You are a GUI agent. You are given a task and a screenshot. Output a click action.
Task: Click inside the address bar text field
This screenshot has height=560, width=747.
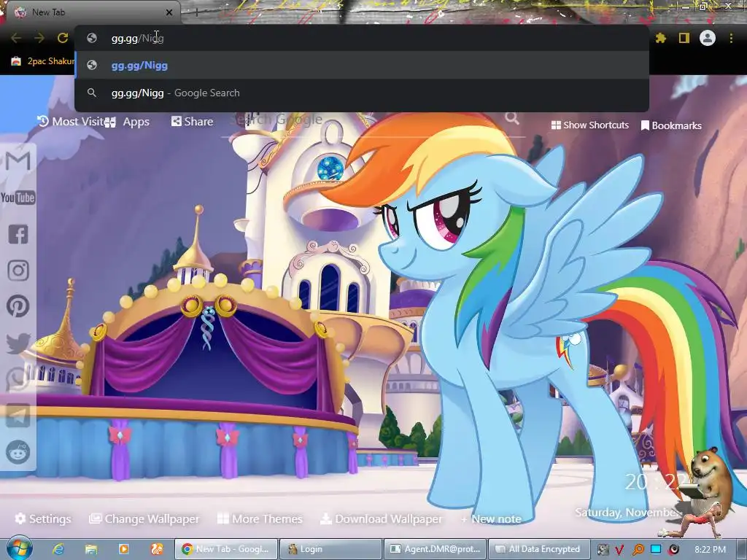362,38
